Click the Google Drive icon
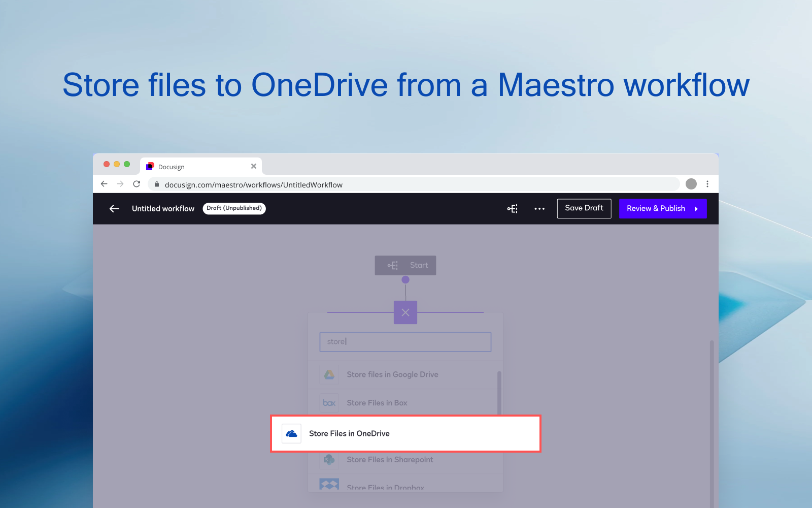812x508 pixels. point(329,374)
